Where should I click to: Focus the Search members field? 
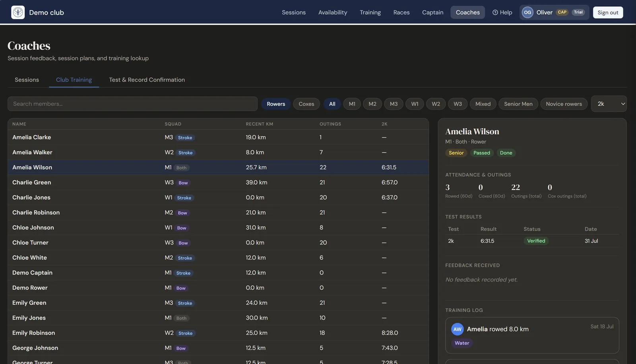click(x=132, y=104)
